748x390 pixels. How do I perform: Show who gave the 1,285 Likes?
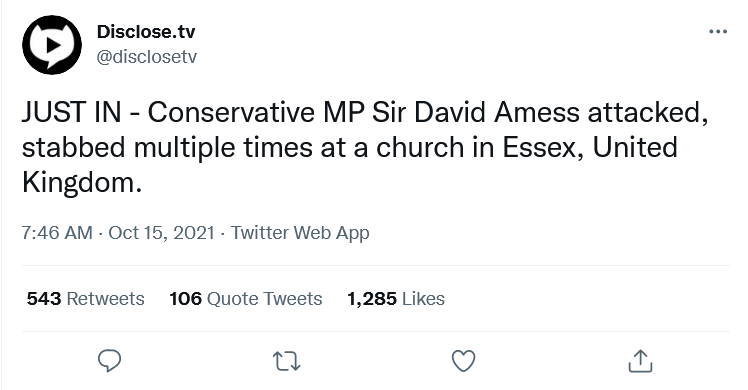396,299
